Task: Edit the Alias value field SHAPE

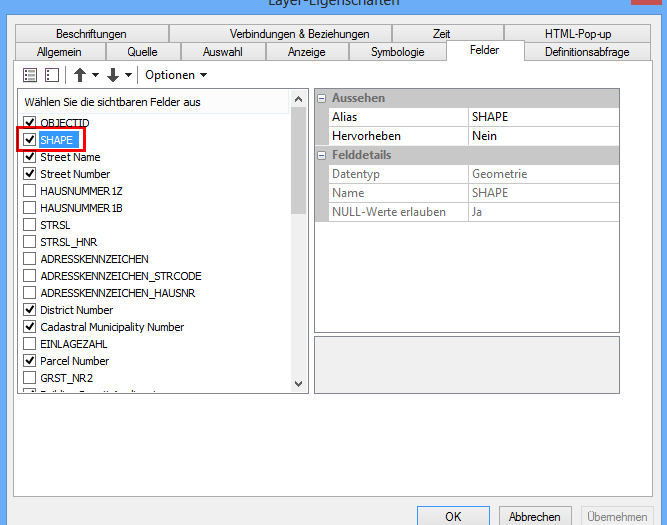Action: [x=543, y=117]
